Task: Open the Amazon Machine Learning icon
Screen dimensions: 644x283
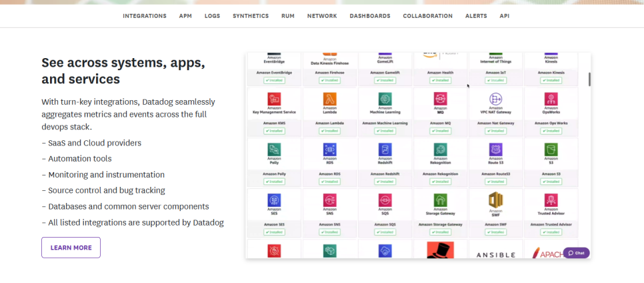Action: tap(385, 99)
